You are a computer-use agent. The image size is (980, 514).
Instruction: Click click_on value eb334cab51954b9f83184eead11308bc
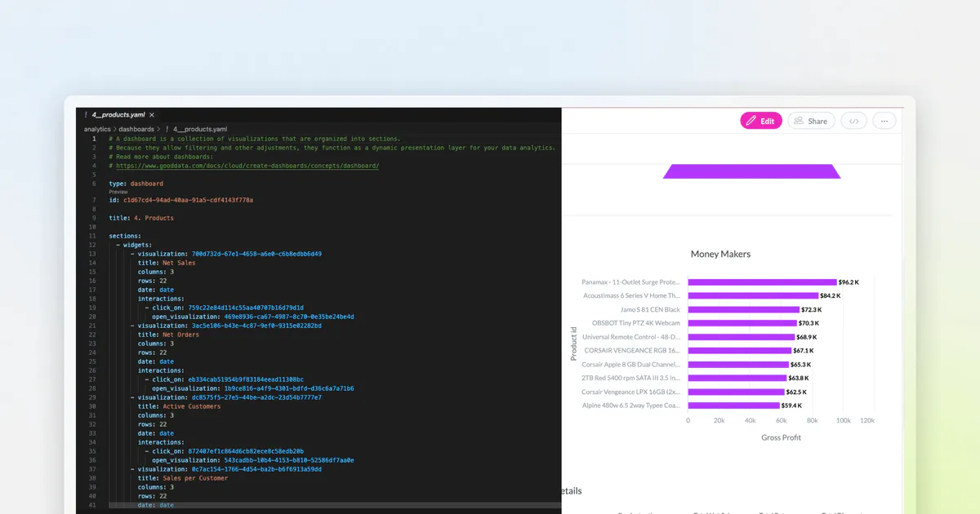click(x=246, y=379)
